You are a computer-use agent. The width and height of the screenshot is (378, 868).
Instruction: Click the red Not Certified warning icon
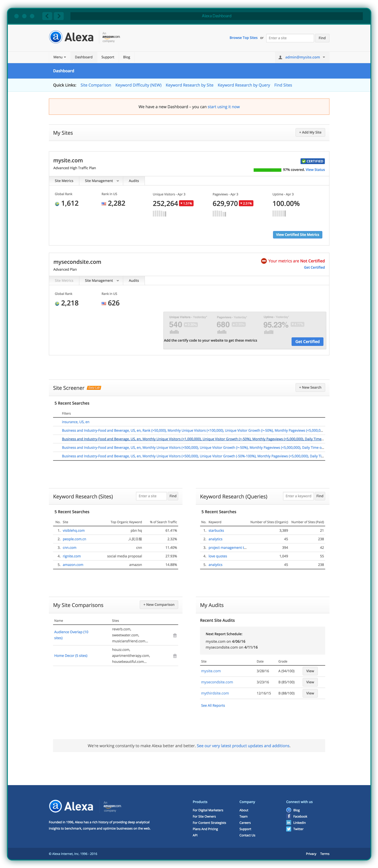point(264,261)
